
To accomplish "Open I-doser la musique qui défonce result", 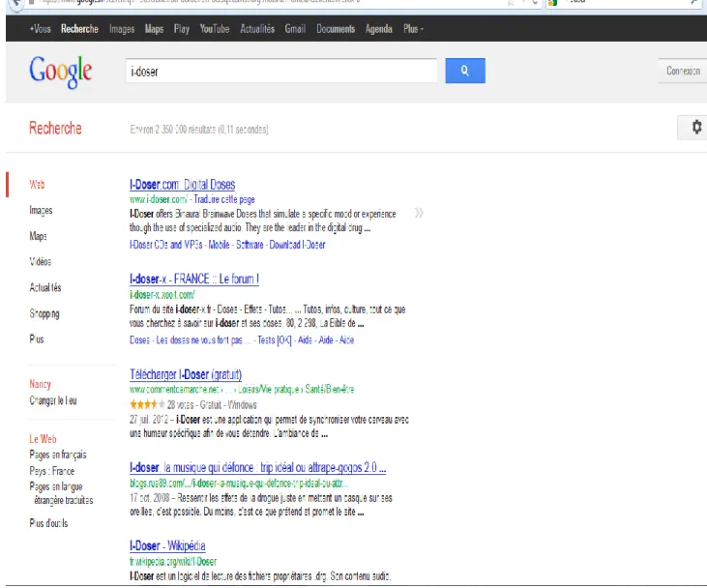I will (257, 468).
